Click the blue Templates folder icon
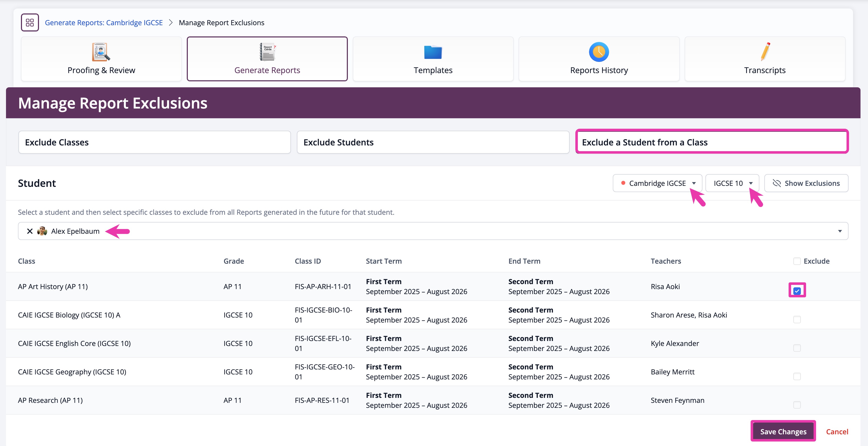Image resolution: width=868 pixels, height=446 pixels. (x=433, y=52)
